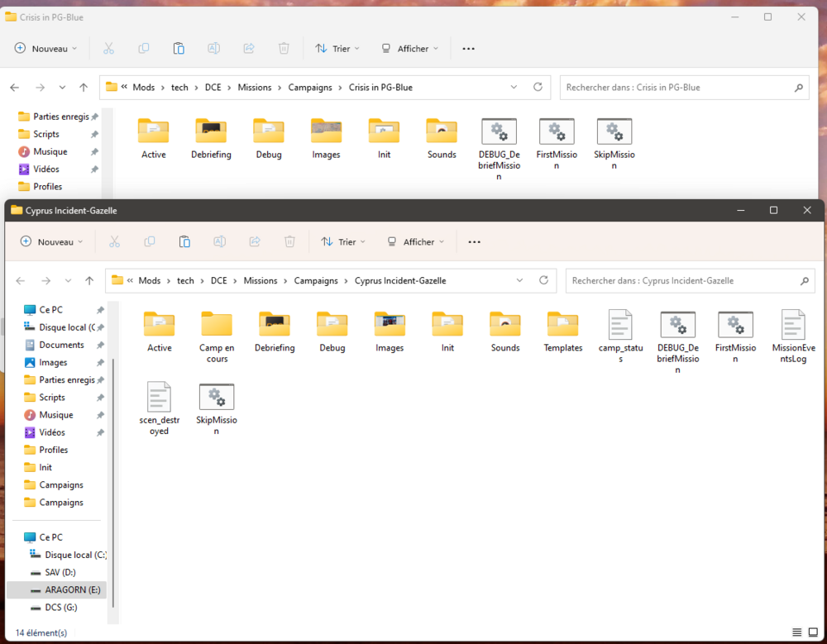Viewport: 827px width, 644px height.
Task: Select DEBUG_DebriefMission in Crisis in PG-Blue window
Action: [x=499, y=149]
